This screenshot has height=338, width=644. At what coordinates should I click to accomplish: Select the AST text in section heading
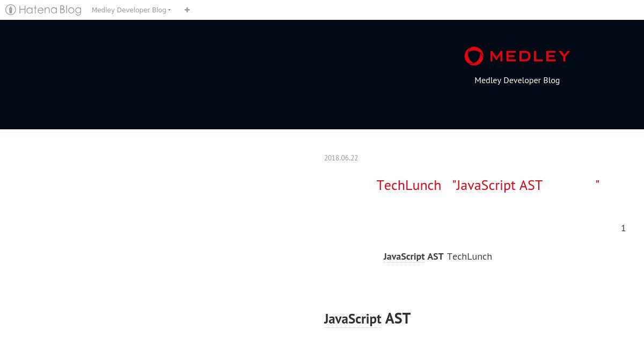pyautogui.click(x=398, y=319)
